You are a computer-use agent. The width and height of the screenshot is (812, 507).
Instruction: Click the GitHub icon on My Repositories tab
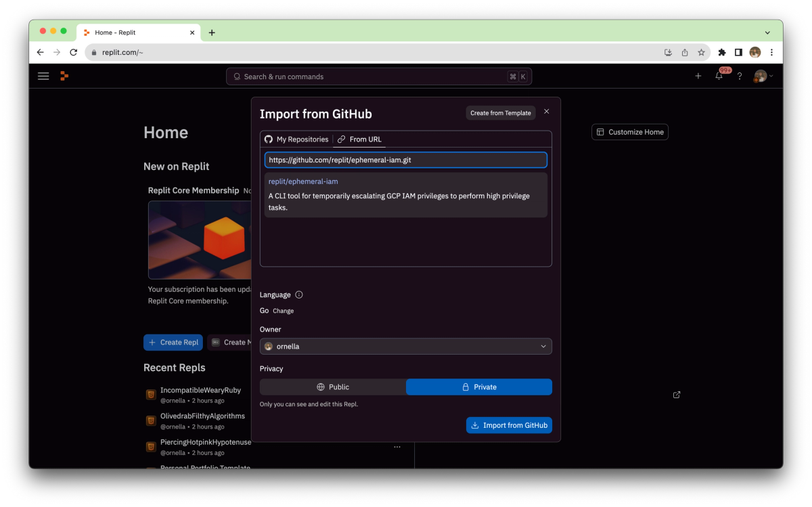tap(270, 139)
